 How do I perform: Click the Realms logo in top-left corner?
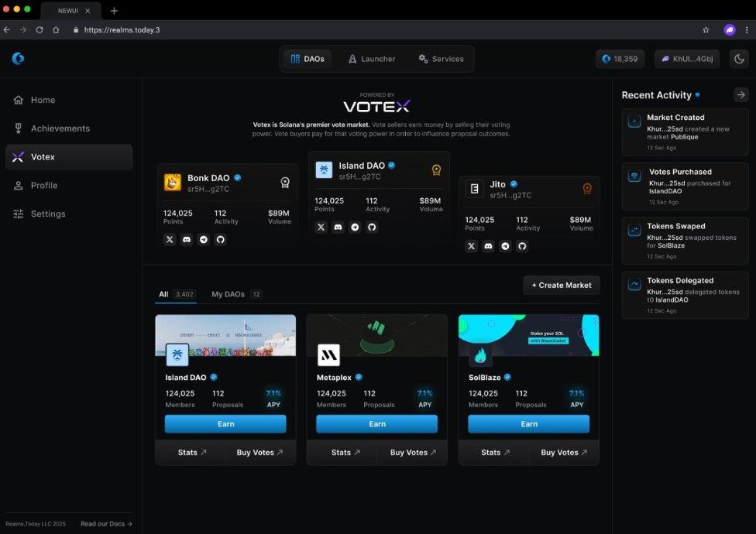pyautogui.click(x=18, y=59)
